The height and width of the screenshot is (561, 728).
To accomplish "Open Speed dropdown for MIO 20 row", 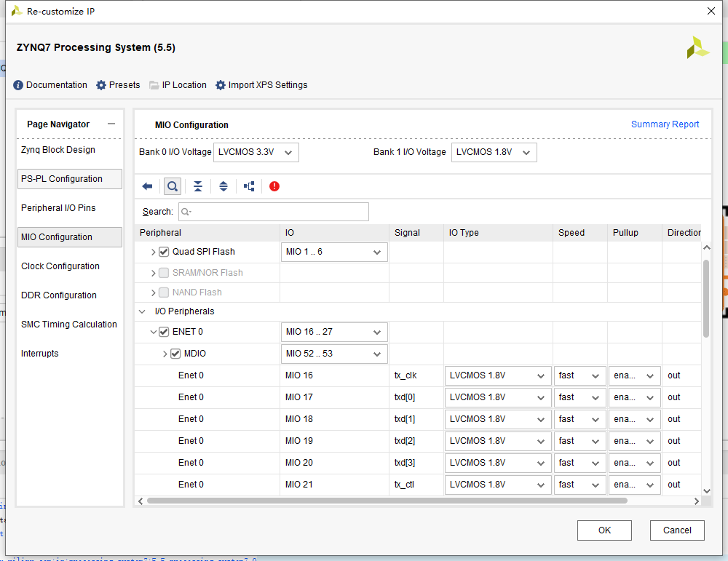I will click(580, 463).
